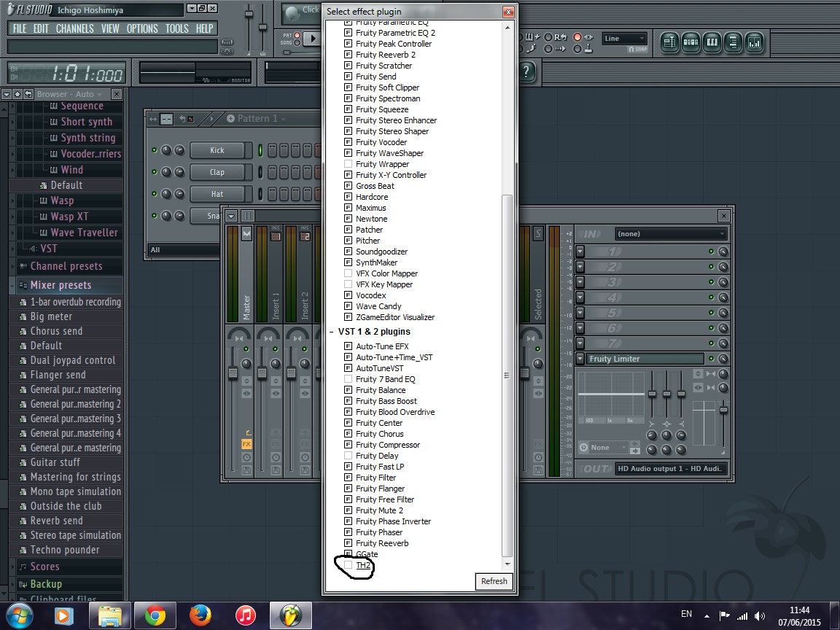
Task: Open the piano roll view button
Action: pyautogui.click(x=712, y=42)
